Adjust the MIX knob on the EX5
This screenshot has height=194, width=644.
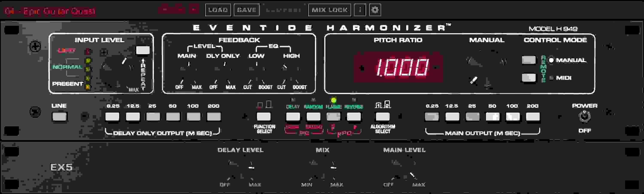tap(322, 170)
